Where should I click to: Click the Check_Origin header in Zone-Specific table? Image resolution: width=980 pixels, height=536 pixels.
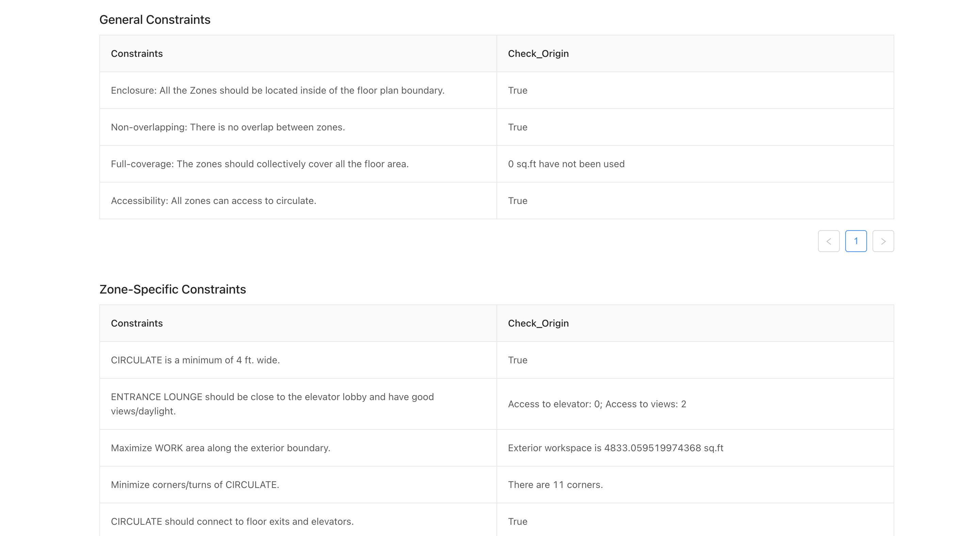pos(538,323)
